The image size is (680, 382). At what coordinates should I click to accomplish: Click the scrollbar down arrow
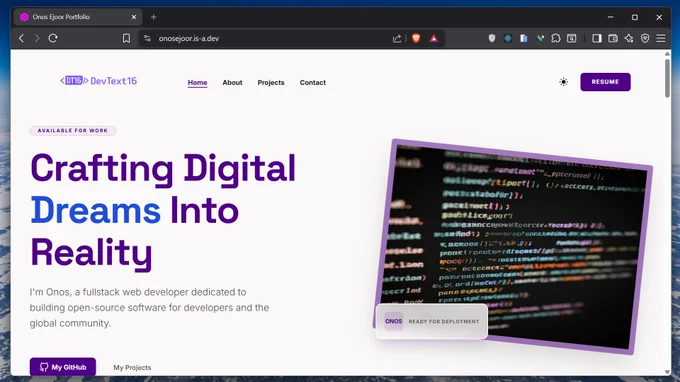(x=667, y=372)
